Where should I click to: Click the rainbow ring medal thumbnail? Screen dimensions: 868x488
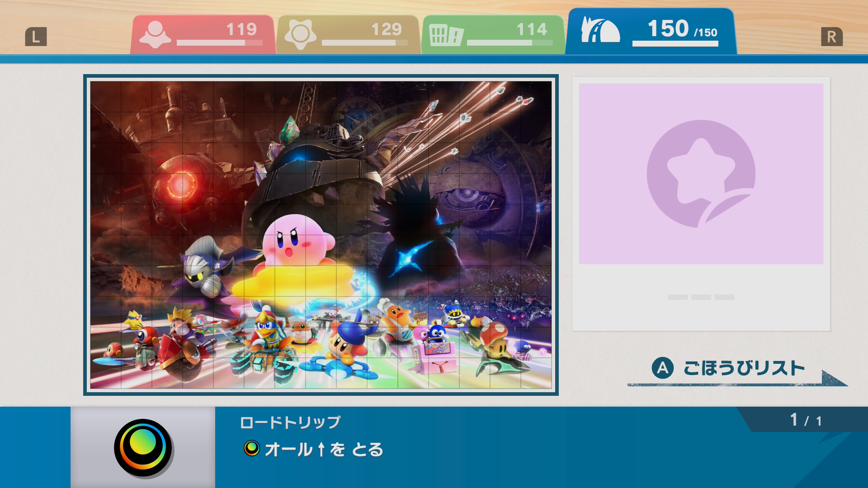[143, 448]
